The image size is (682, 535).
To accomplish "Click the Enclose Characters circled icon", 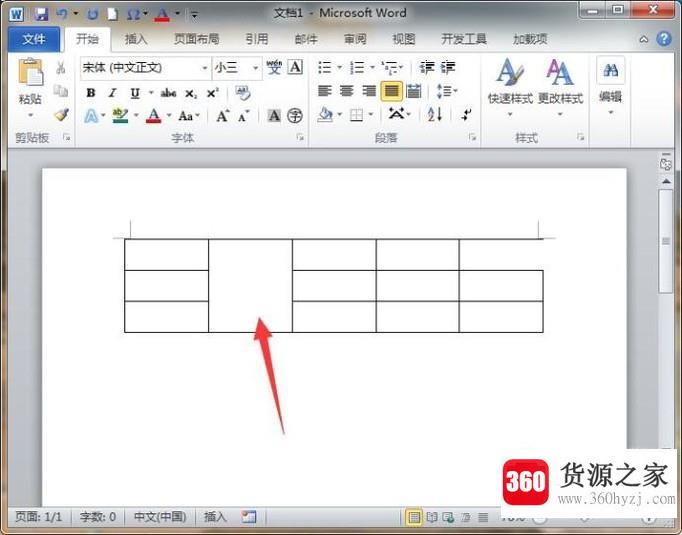I will pos(295,116).
